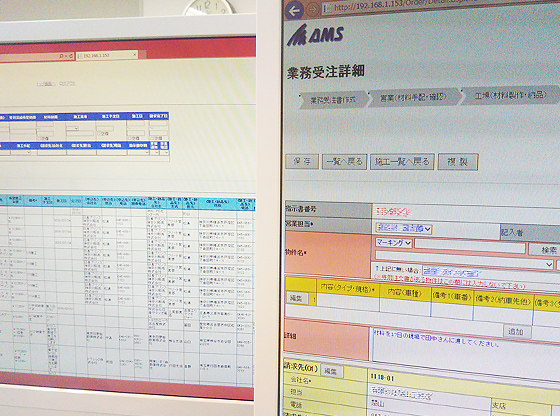The image size is (560, 416).
Task: Click the refresh icon in left browser address bar
Action: coord(70,56)
